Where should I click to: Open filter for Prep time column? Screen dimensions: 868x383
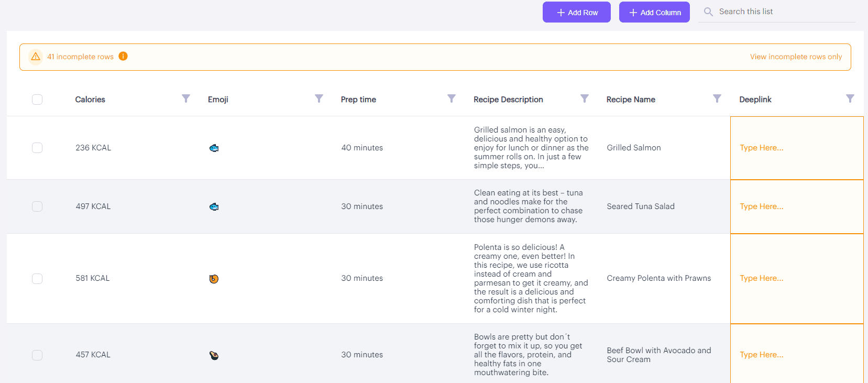pyautogui.click(x=452, y=99)
